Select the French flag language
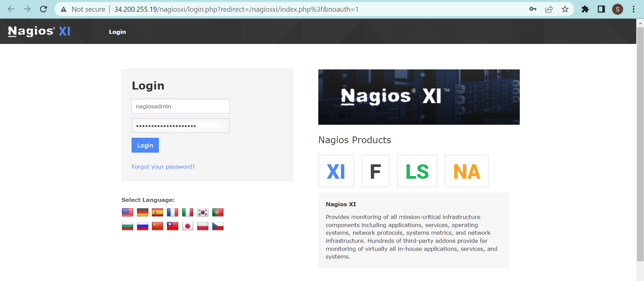Viewport: 644px width, 281px height. click(173, 212)
